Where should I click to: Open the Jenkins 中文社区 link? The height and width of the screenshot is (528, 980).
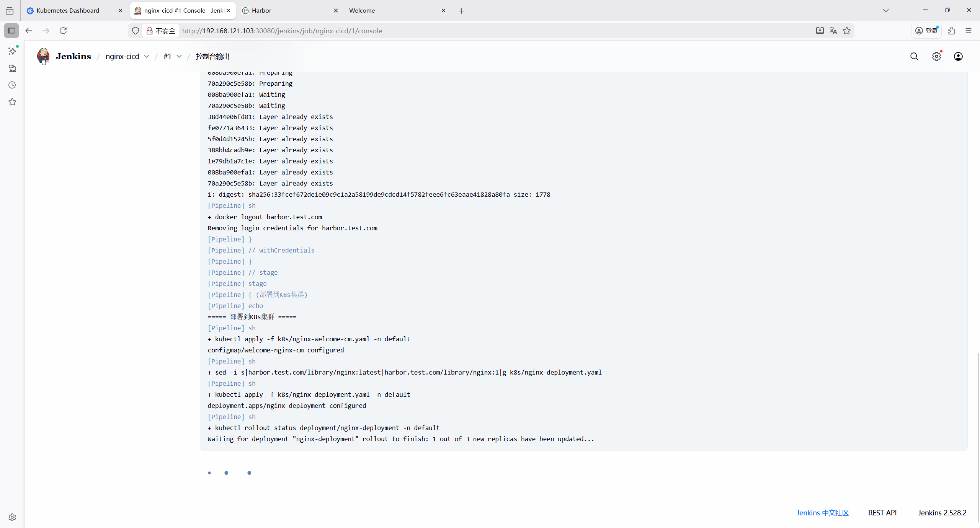(x=822, y=513)
